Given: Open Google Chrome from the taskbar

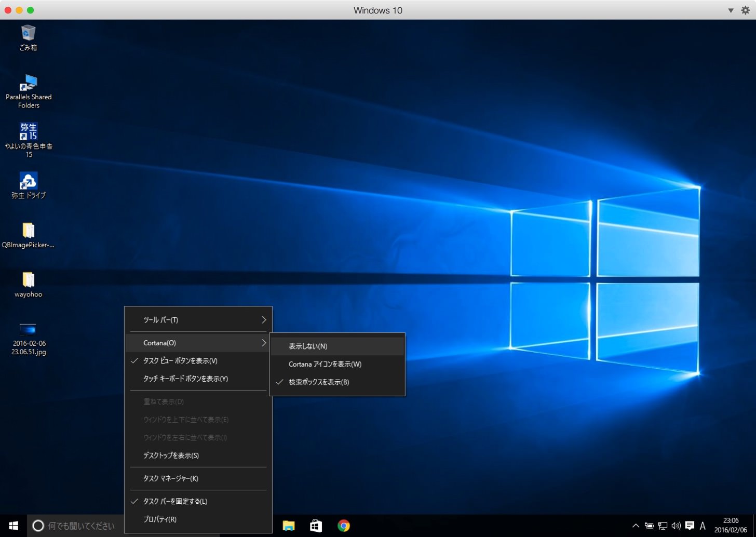Looking at the screenshot, I should 343,526.
